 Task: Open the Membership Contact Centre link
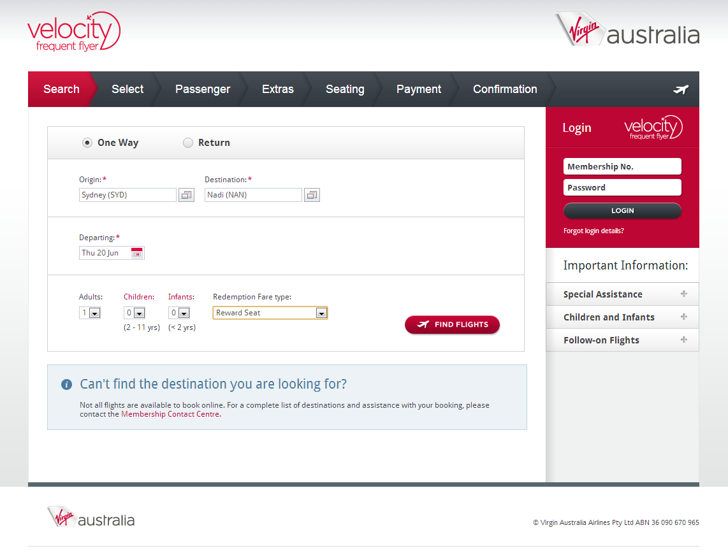click(x=170, y=414)
